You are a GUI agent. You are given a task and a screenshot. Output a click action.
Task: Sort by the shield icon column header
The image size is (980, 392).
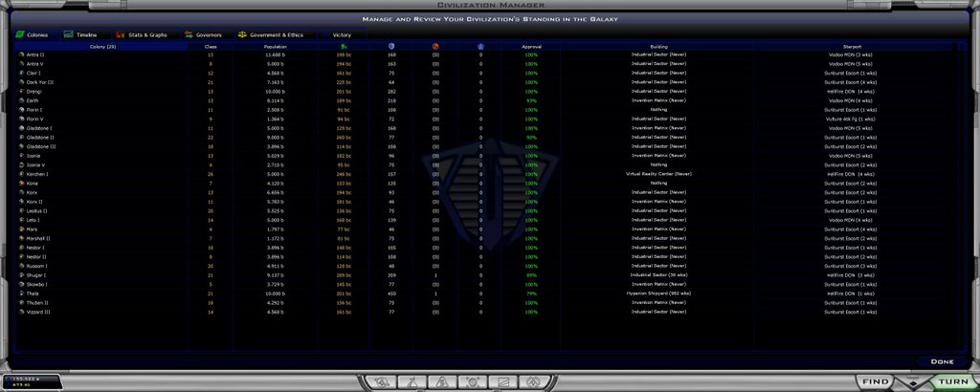(x=391, y=46)
